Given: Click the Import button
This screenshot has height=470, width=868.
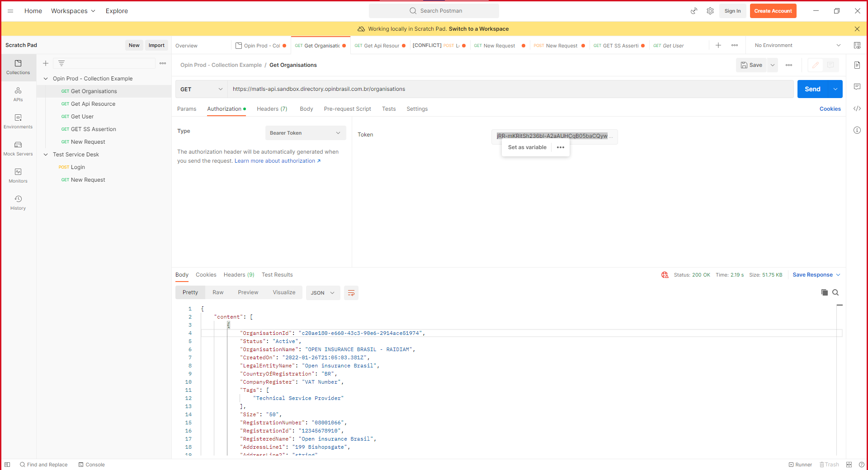Looking at the screenshot, I should pyautogui.click(x=156, y=45).
